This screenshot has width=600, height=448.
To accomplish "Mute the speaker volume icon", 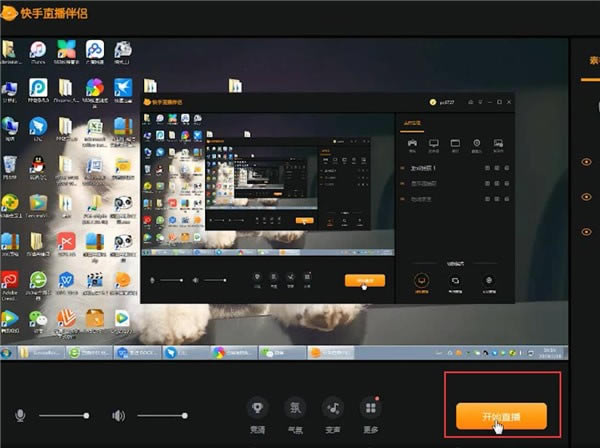I will click(118, 415).
